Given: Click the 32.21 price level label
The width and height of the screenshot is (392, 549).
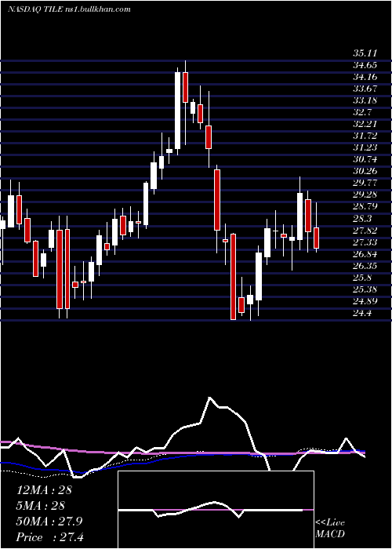Looking at the screenshot, I should pyautogui.click(x=365, y=124).
